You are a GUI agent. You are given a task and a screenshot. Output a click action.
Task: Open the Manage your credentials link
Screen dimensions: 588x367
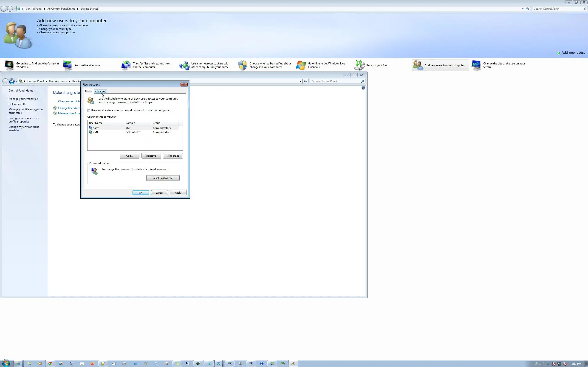(23, 99)
